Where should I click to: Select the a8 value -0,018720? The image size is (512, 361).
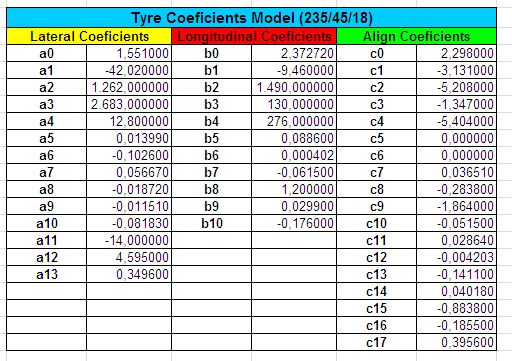pos(129,189)
